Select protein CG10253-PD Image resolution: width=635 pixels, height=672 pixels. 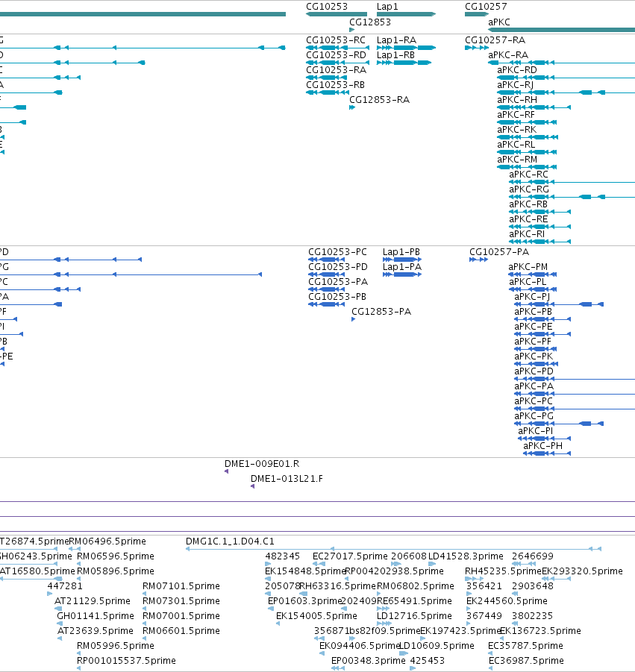pyautogui.click(x=338, y=266)
